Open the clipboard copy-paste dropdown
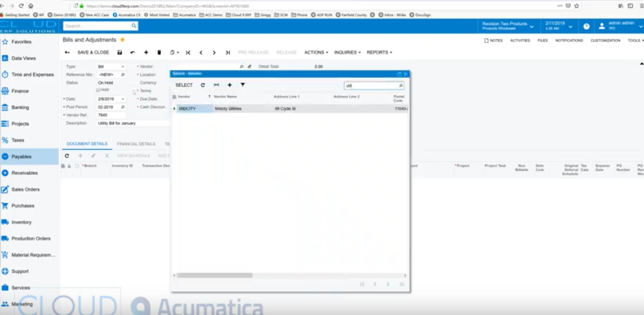644x315 pixels. pyautogui.click(x=174, y=52)
